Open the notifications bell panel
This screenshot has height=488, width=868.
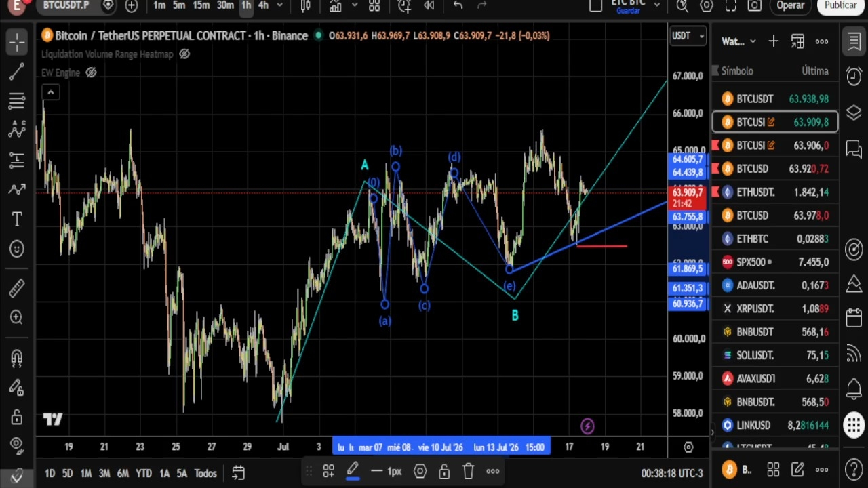point(854,389)
